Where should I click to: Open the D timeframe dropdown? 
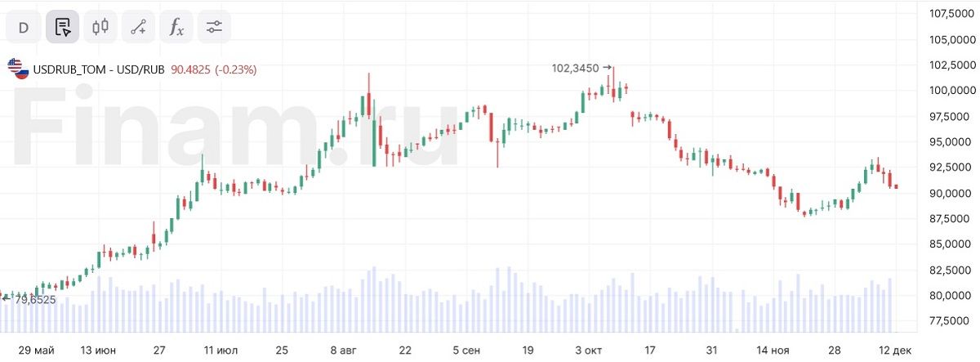tap(24, 27)
